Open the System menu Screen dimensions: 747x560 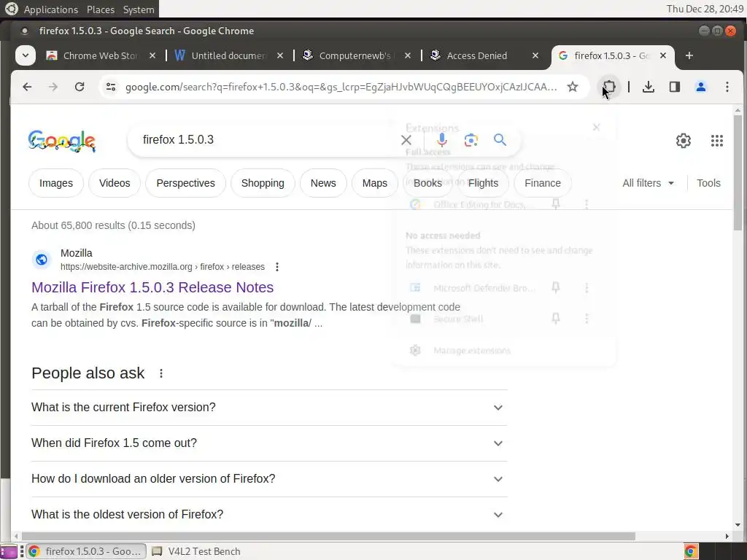tap(138, 9)
